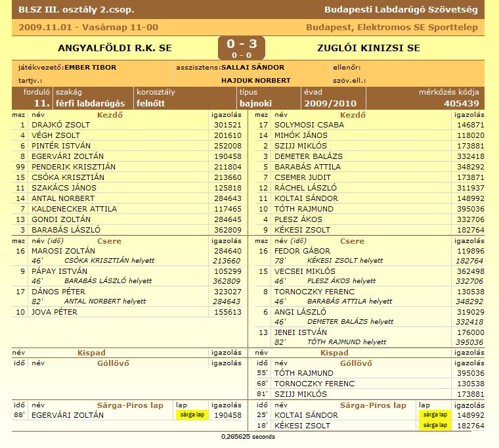Click 'TÓTH RAJMUND helyett' substitution note
The height and width of the screenshot is (448, 499).
(347, 342)
